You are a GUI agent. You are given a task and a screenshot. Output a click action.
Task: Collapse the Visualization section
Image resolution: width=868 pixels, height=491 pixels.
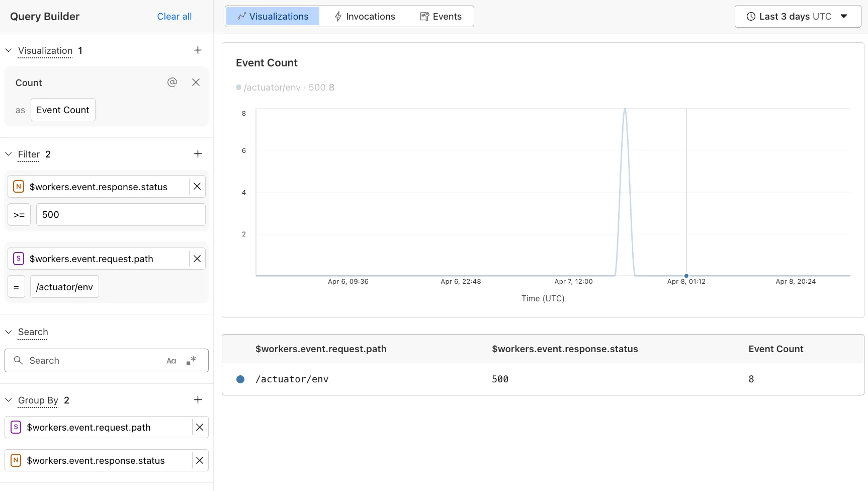click(8, 50)
